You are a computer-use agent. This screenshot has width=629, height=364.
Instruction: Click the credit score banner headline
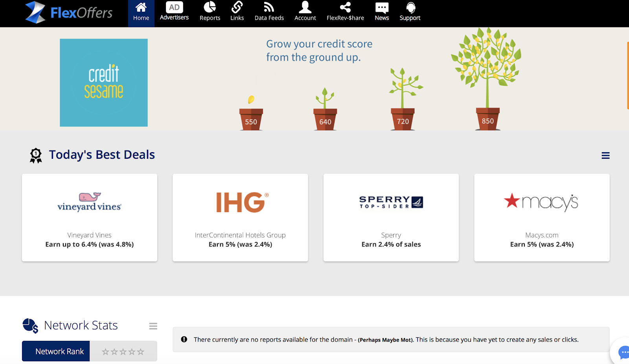(319, 51)
